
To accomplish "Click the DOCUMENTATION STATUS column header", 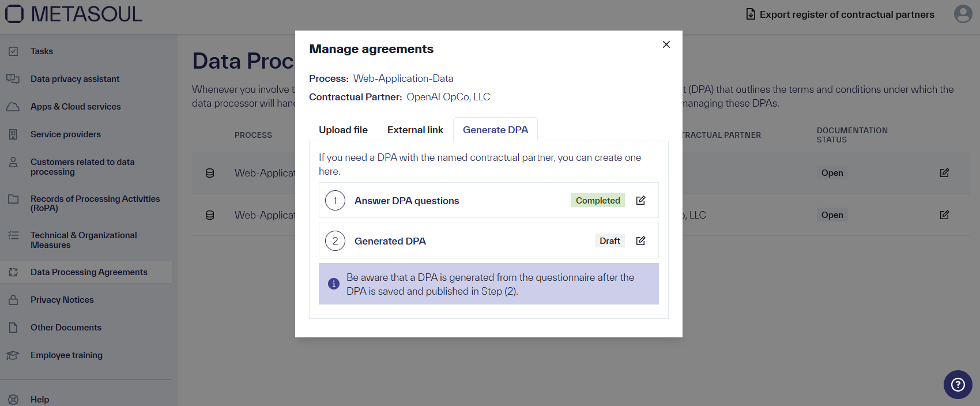I will point(852,135).
